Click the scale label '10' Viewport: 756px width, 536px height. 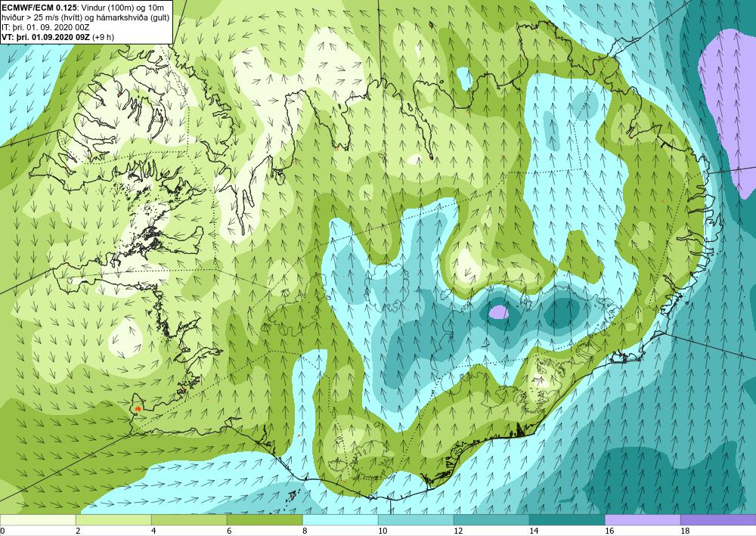click(x=383, y=531)
